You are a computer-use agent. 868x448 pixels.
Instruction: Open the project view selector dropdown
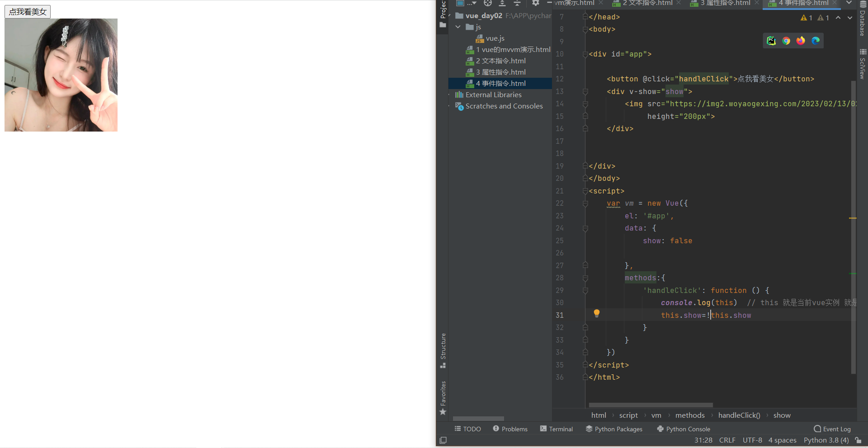(x=467, y=3)
